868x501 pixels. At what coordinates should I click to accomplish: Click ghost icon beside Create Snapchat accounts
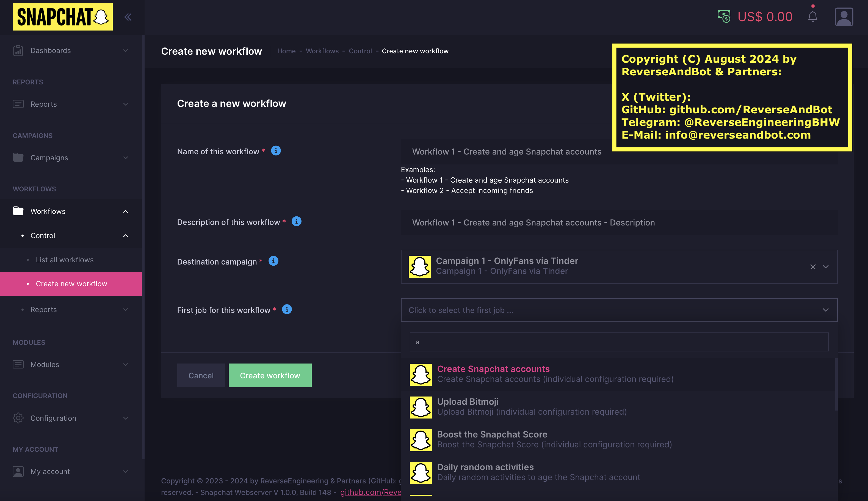[421, 374]
